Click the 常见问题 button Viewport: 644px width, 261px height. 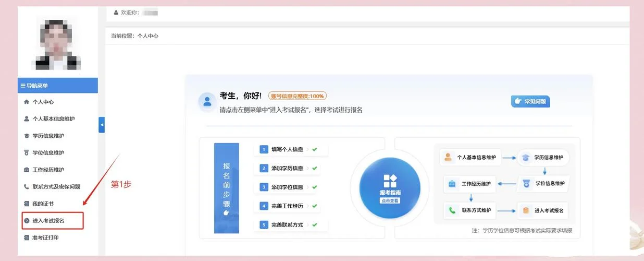click(530, 101)
